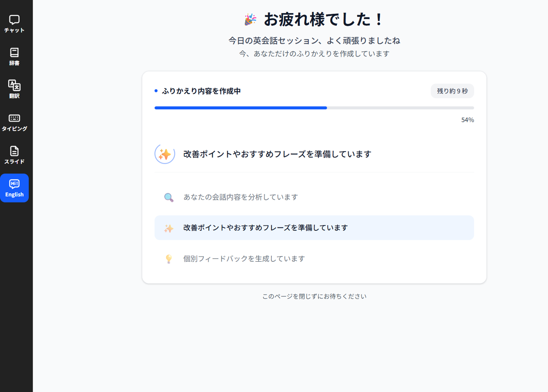Click the party popper emoji in the heading
The image size is (548, 392).
pyautogui.click(x=250, y=19)
